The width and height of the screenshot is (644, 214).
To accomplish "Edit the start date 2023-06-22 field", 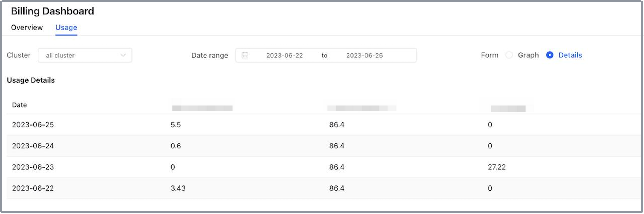I will point(284,55).
